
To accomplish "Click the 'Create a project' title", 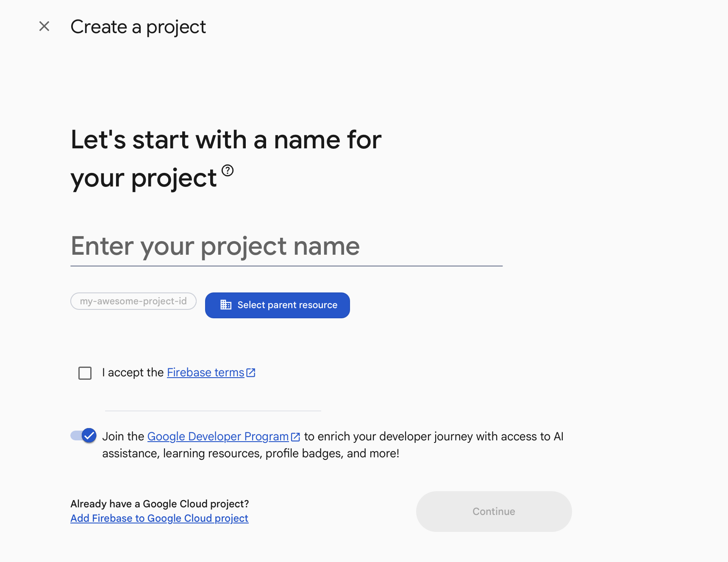I will click(x=138, y=27).
